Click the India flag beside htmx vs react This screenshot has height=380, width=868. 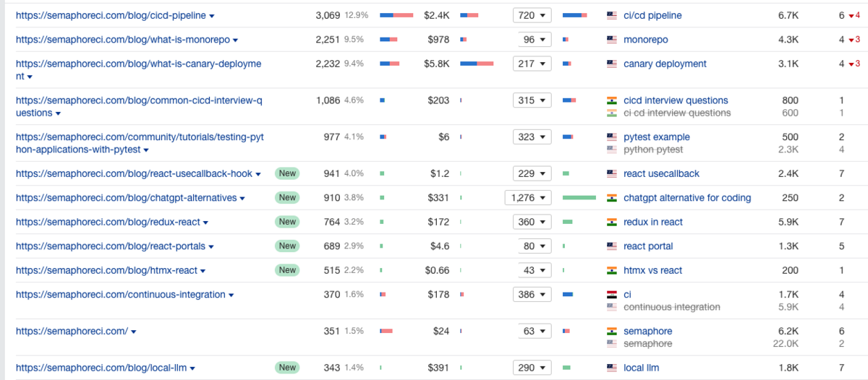click(x=611, y=271)
